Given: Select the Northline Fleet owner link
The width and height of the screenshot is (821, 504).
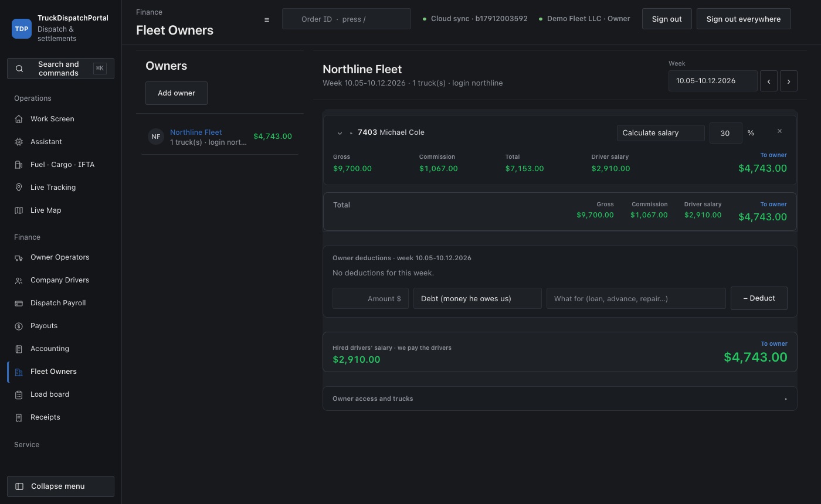Looking at the screenshot, I should (x=196, y=132).
